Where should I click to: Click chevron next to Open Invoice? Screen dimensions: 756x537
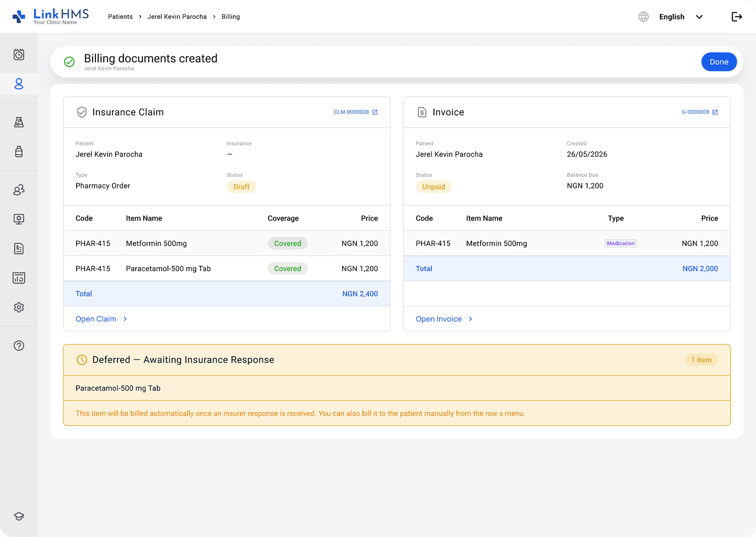click(x=470, y=319)
